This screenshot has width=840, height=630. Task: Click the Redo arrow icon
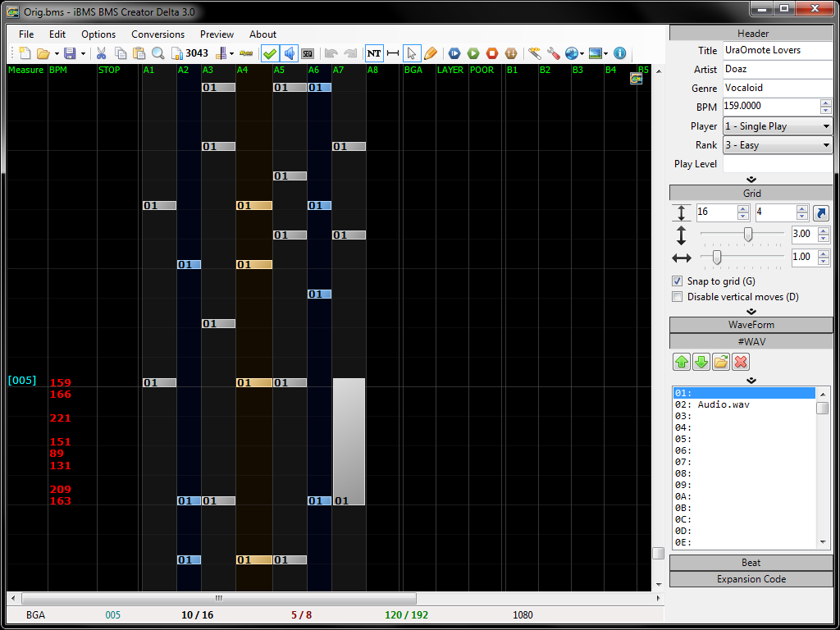pyautogui.click(x=350, y=53)
